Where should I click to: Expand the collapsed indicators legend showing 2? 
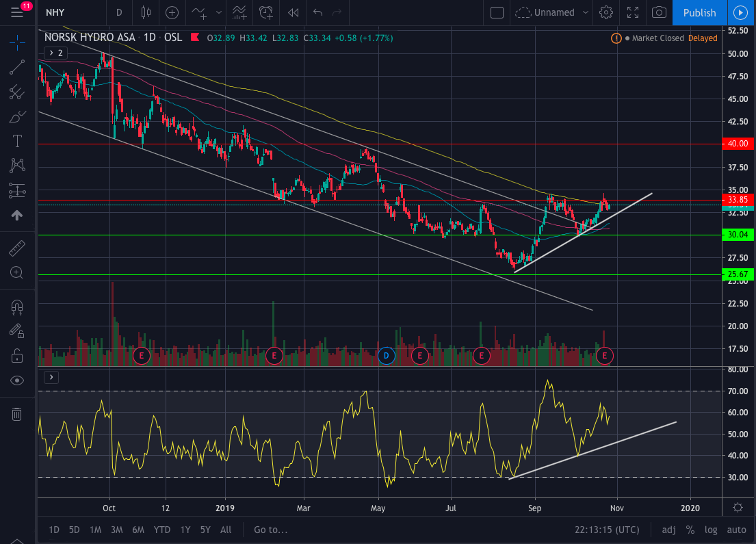click(55, 53)
